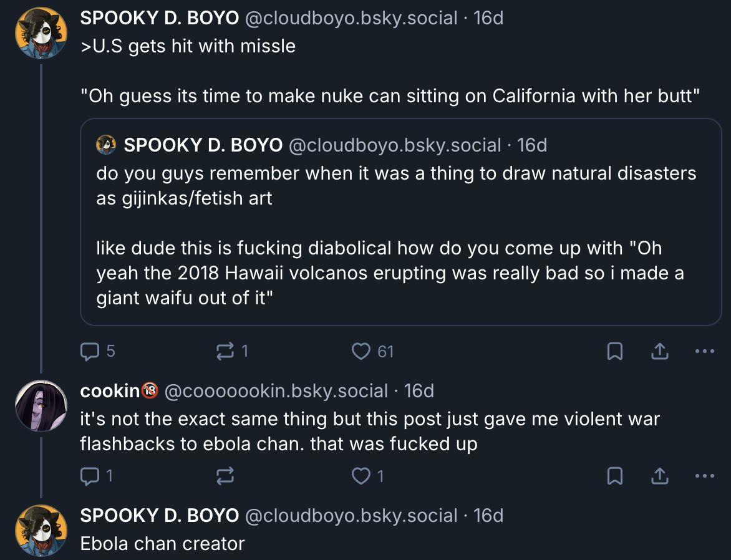Share the first SPOOKY D. BOYO post
Image resolution: width=731 pixels, height=560 pixels.
click(659, 352)
